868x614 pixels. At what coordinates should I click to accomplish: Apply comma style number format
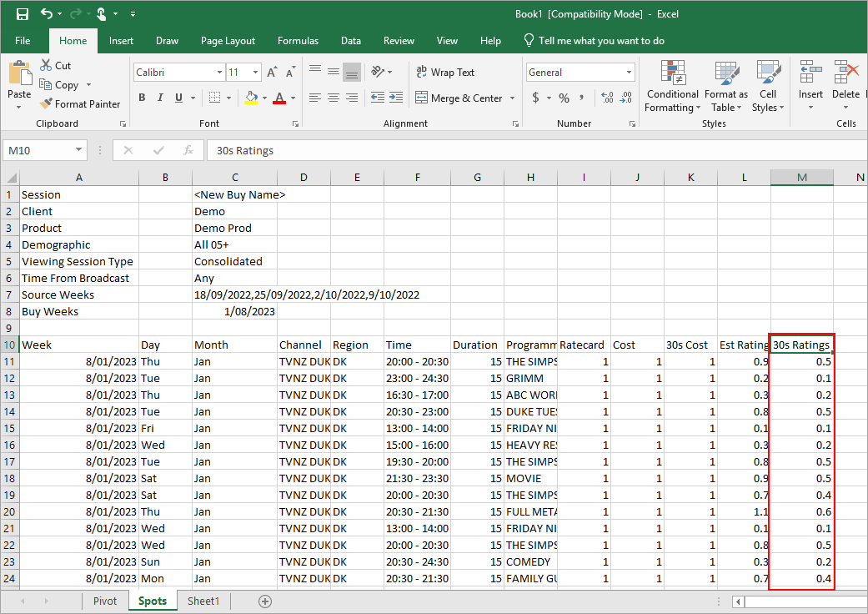[582, 98]
